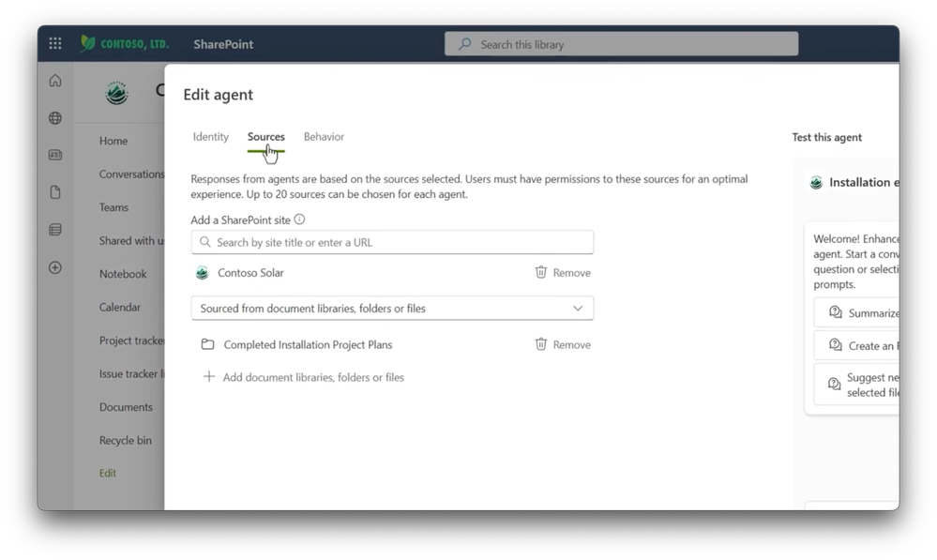Click chat icon on Summarize prompt

(835, 312)
